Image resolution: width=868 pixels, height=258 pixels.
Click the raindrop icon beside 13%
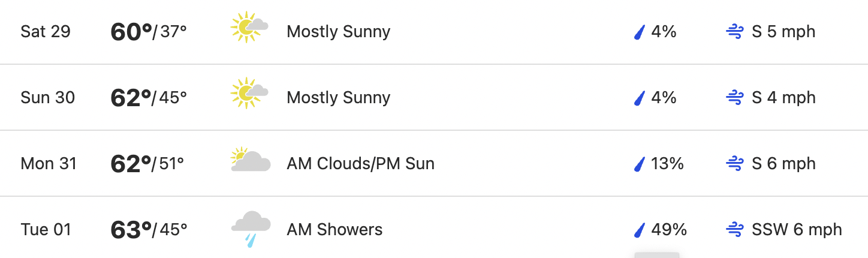click(640, 164)
